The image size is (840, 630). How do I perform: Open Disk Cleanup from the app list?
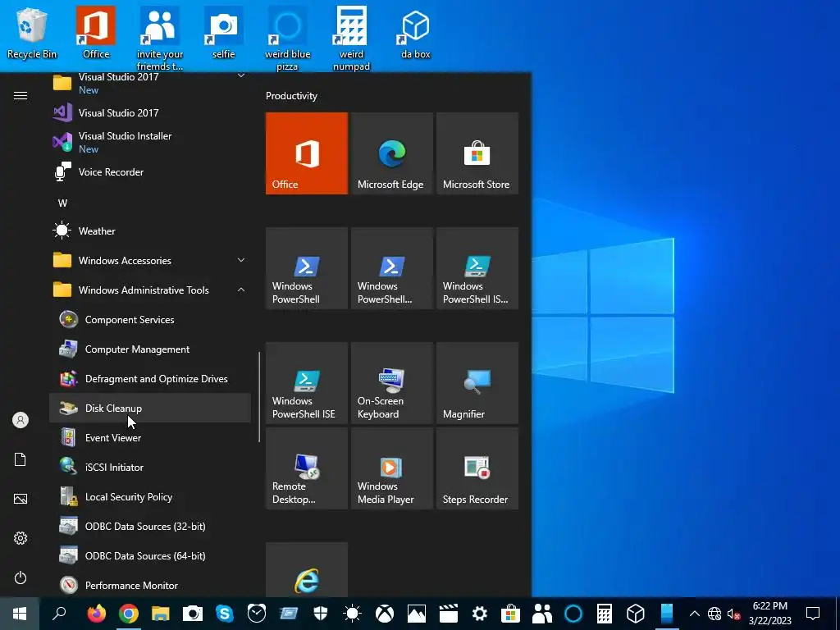[150, 409]
